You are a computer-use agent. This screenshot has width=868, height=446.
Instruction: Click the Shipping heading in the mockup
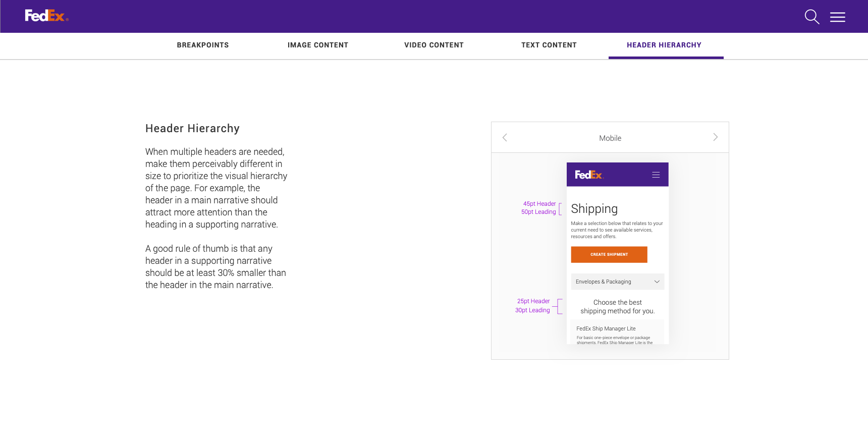[x=594, y=209]
